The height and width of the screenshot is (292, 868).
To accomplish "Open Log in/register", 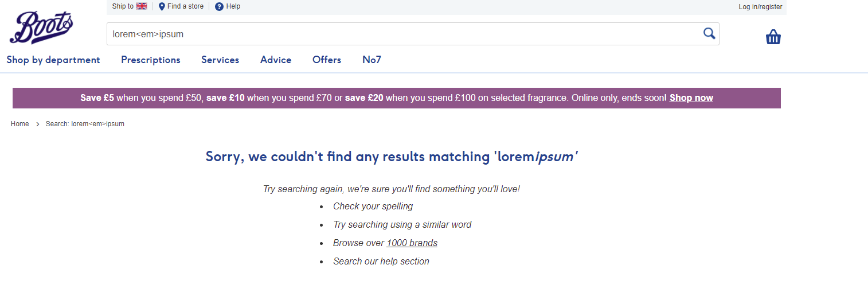I will (760, 7).
